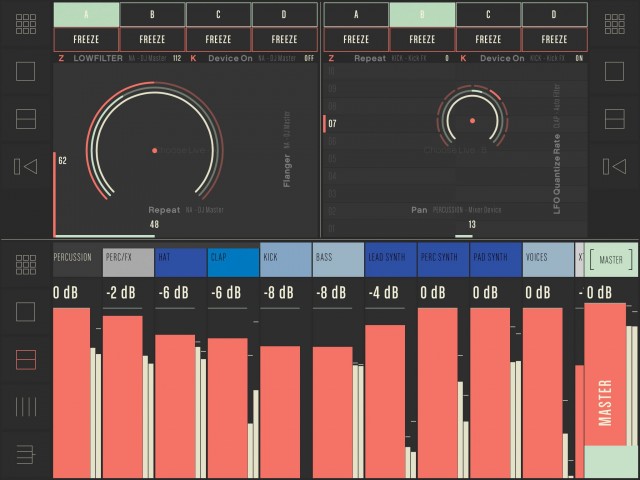Click the center dot of the left XY pad

point(154,150)
